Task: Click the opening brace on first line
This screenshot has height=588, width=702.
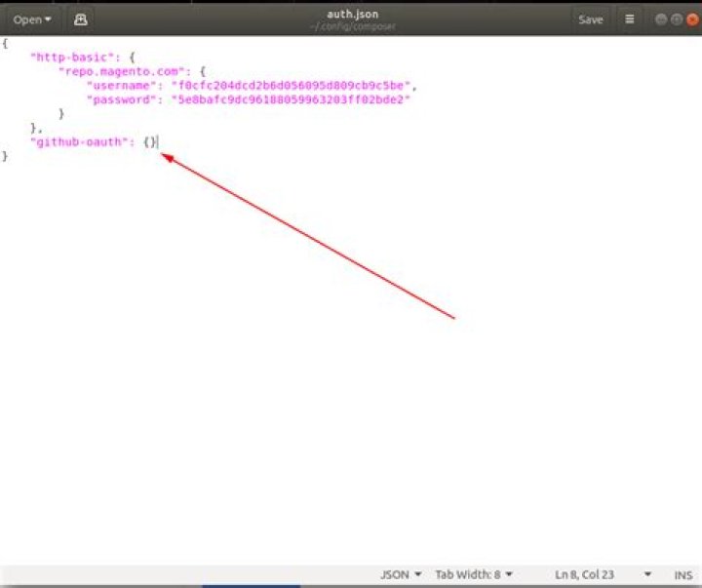Action: tap(5, 44)
